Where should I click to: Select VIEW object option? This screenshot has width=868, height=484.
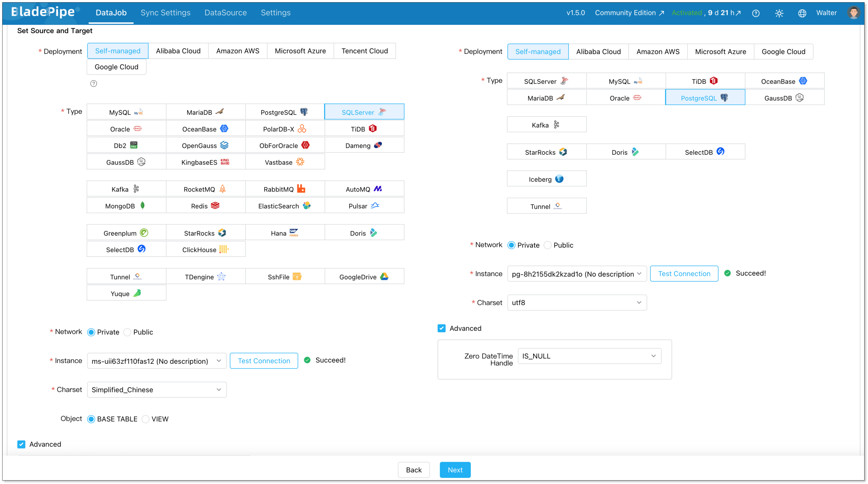coord(146,419)
